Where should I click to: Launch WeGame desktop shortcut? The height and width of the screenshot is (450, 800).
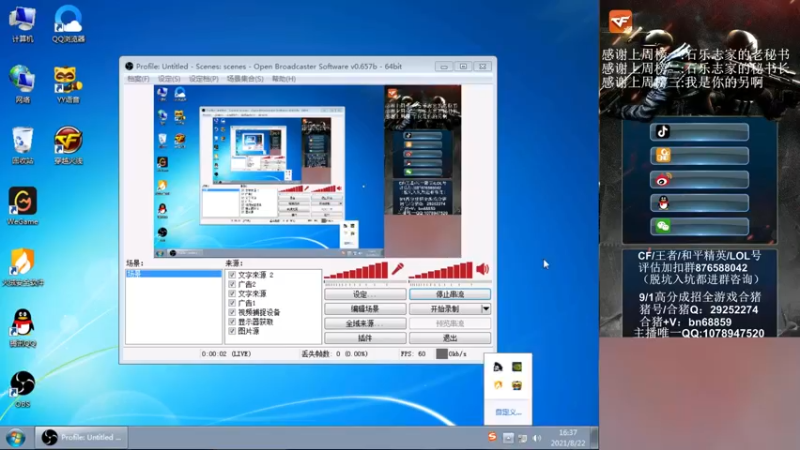click(22, 206)
